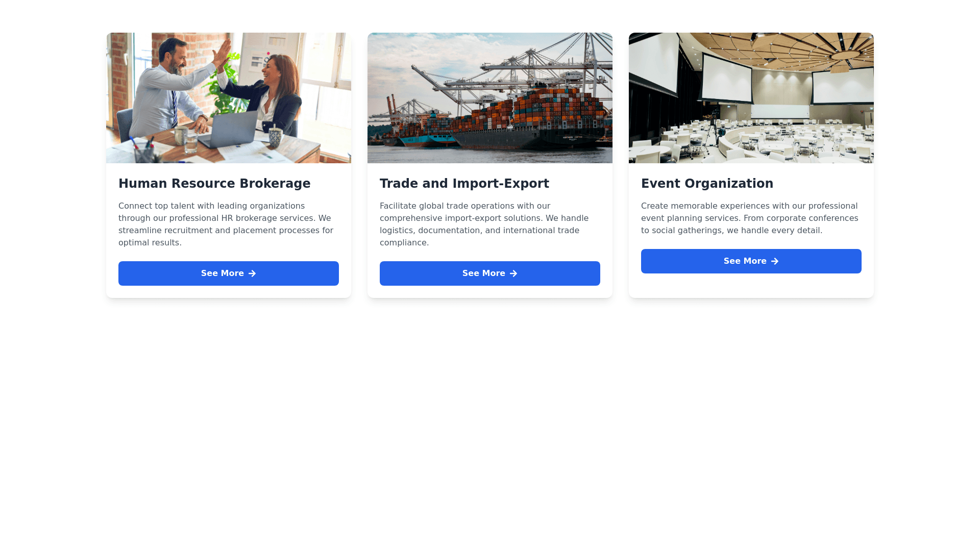980x551 pixels.
Task: Open See More for Event Organization
Action: [x=751, y=261]
